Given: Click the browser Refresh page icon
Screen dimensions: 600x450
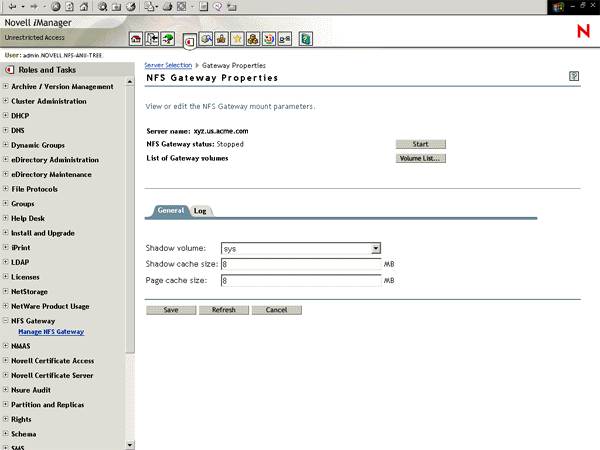Looking at the screenshot, I should tap(70, 7).
